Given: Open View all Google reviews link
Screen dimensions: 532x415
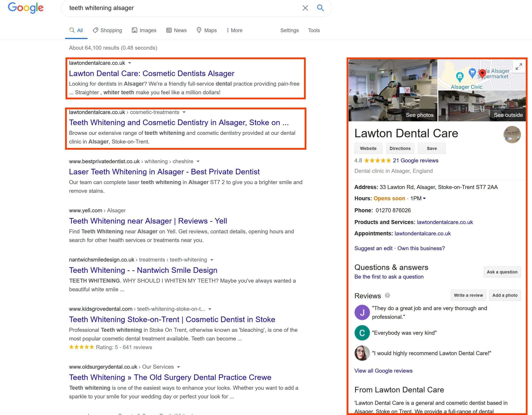Looking at the screenshot, I should [383, 371].
